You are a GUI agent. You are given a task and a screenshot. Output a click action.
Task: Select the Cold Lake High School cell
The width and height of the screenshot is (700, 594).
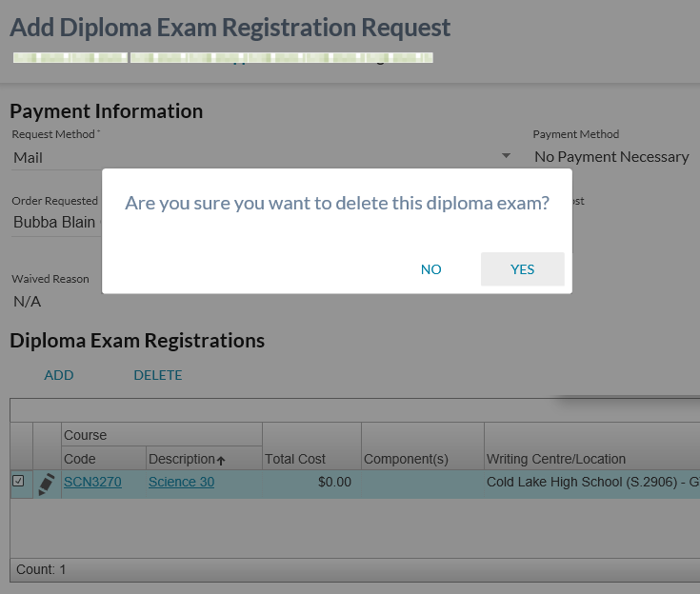[x=591, y=483]
